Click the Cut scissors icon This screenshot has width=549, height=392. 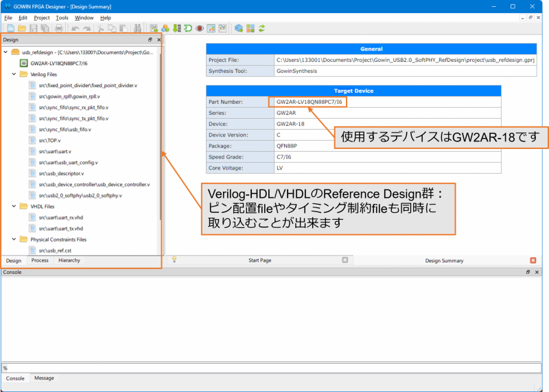[100, 28]
